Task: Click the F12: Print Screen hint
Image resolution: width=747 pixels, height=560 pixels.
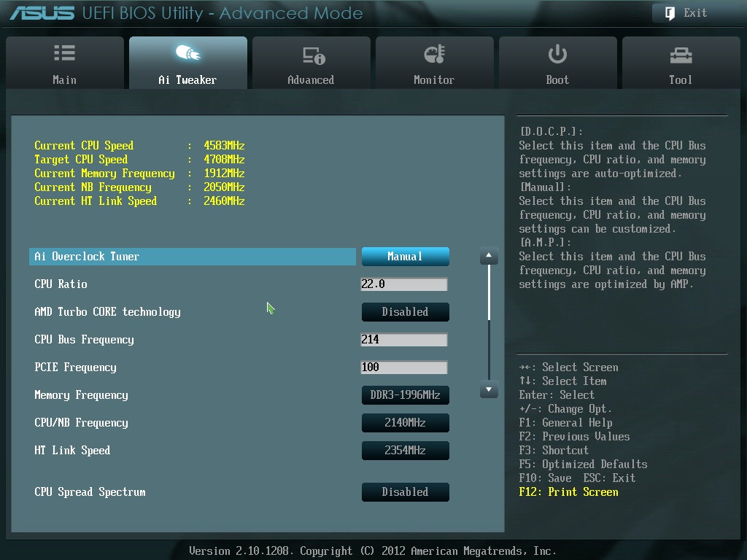Action: tap(569, 492)
